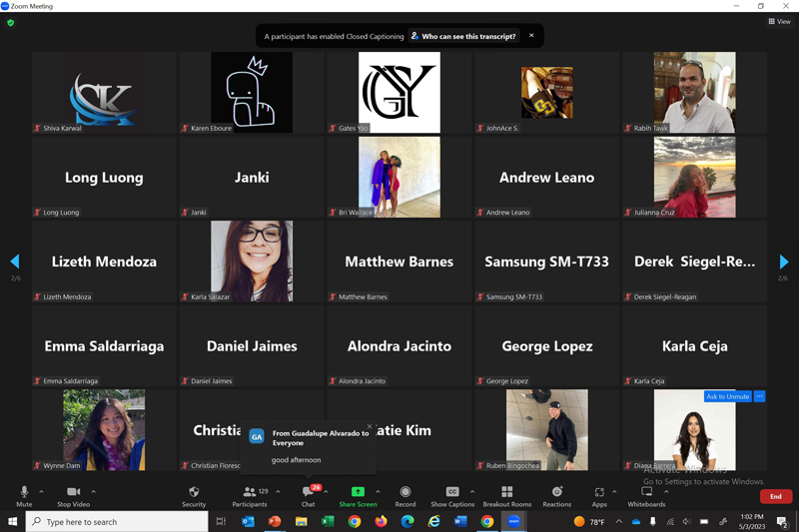Image resolution: width=799 pixels, height=532 pixels.
Task: Expand audio options arrow beside Mute
Action: pos(41,491)
